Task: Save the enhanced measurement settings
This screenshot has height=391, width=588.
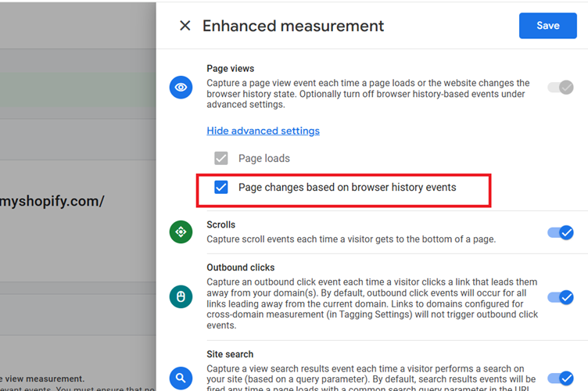Action: tap(548, 26)
